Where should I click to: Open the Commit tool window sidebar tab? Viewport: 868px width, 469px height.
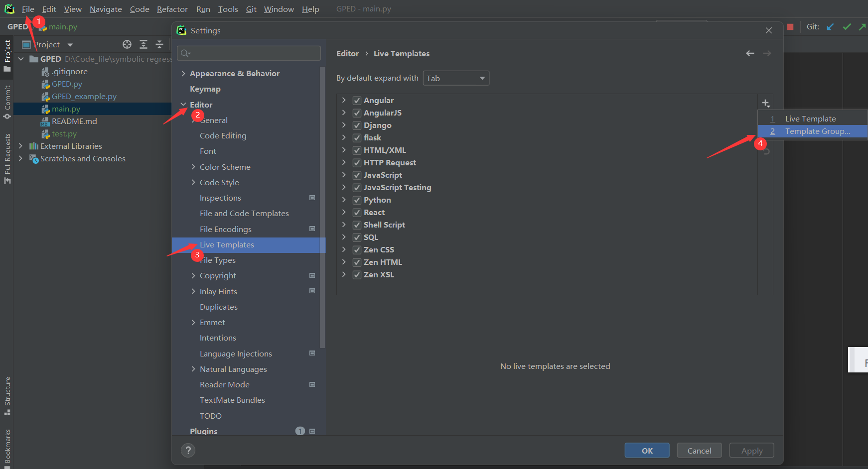7,102
